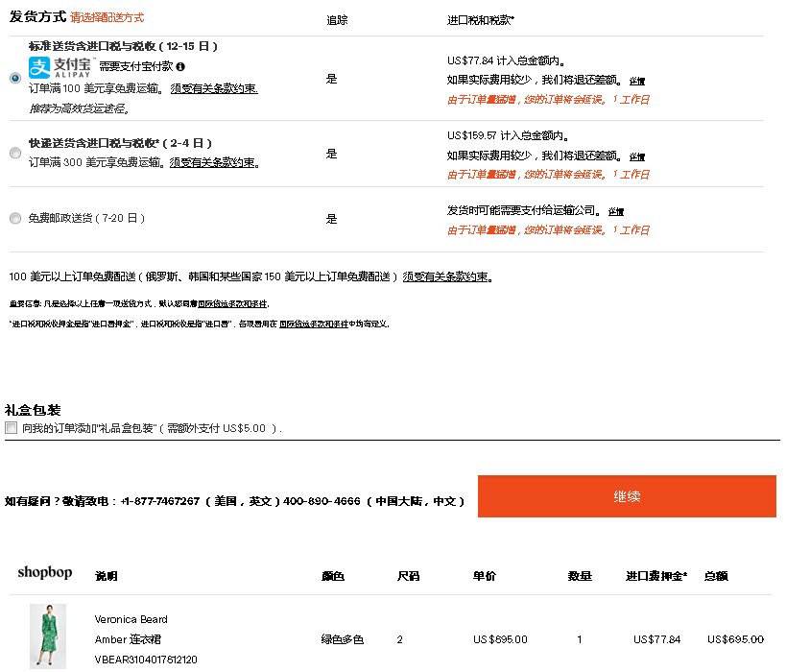Click the 总额 column header
Image resolution: width=810 pixels, height=672 pixels.
[x=716, y=576]
